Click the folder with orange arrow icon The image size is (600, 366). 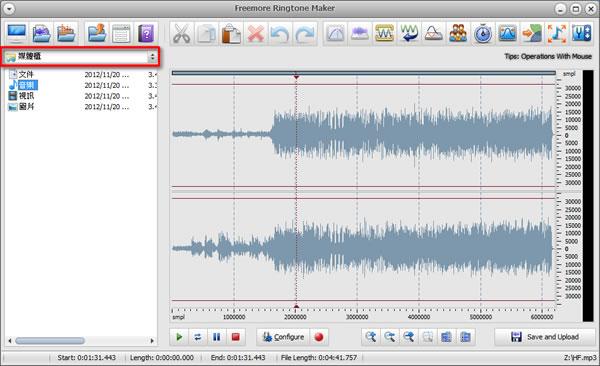point(96,34)
